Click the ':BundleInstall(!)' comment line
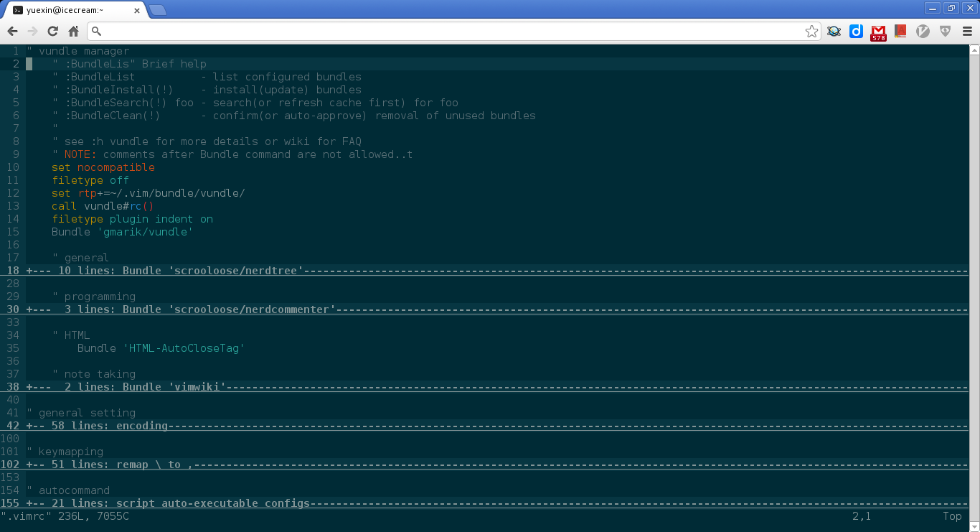 coord(207,90)
